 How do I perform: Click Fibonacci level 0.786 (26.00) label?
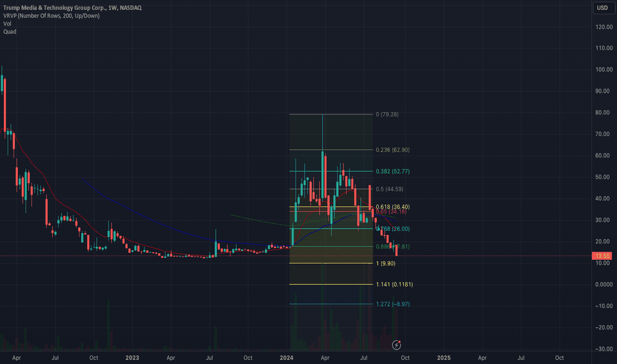point(393,228)
